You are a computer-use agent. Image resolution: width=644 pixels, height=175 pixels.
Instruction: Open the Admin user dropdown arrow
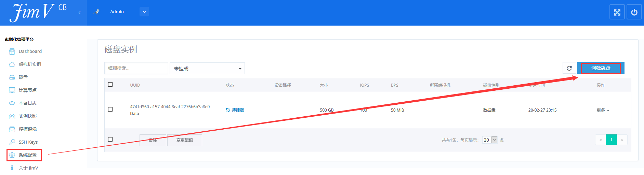click(144, 12)
